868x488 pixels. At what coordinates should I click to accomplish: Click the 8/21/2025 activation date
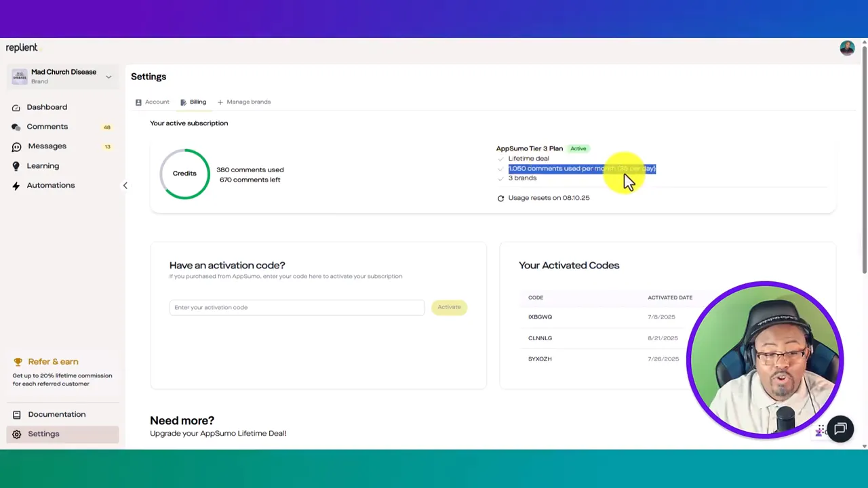coord(663,338)
